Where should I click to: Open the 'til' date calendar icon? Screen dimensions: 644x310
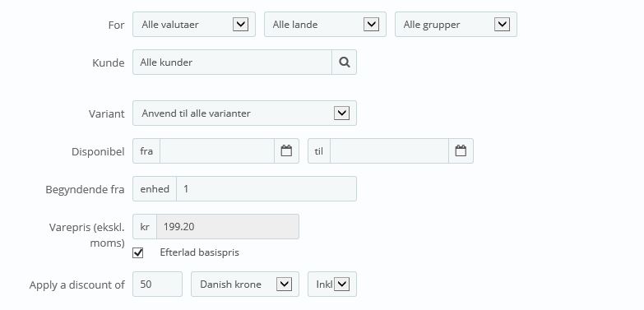pyautogui.click(x=461, y=151)
